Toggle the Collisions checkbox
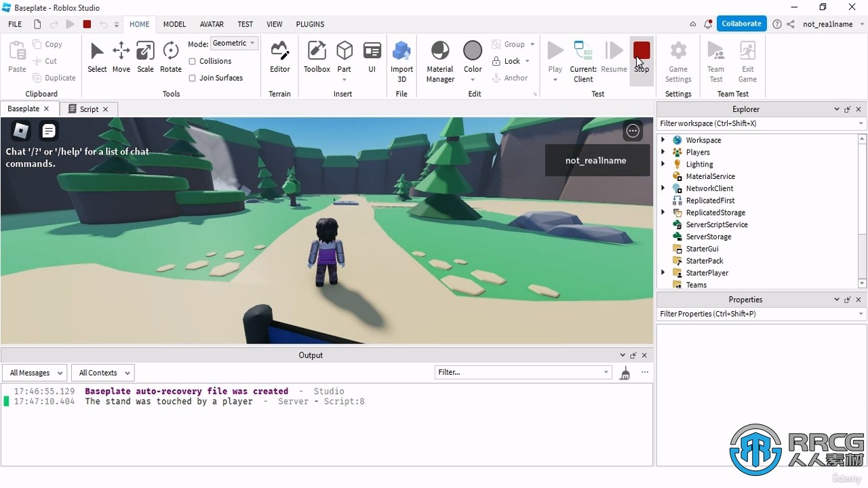Screen dimensions: 868x488 pyautogui.click(x=193, y=61)
